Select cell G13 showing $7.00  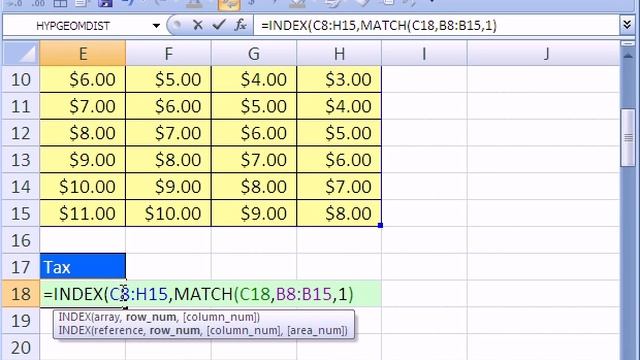(x=254, y=160)
